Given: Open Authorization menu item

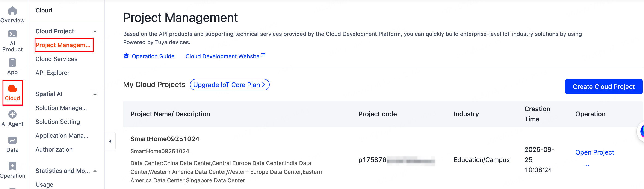Looking at the screenshot, I should [54, 149].
